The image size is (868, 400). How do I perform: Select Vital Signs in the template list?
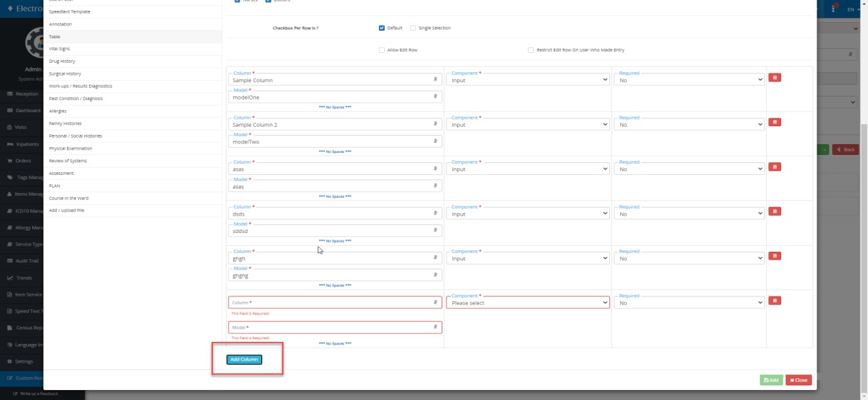[59, 49]
